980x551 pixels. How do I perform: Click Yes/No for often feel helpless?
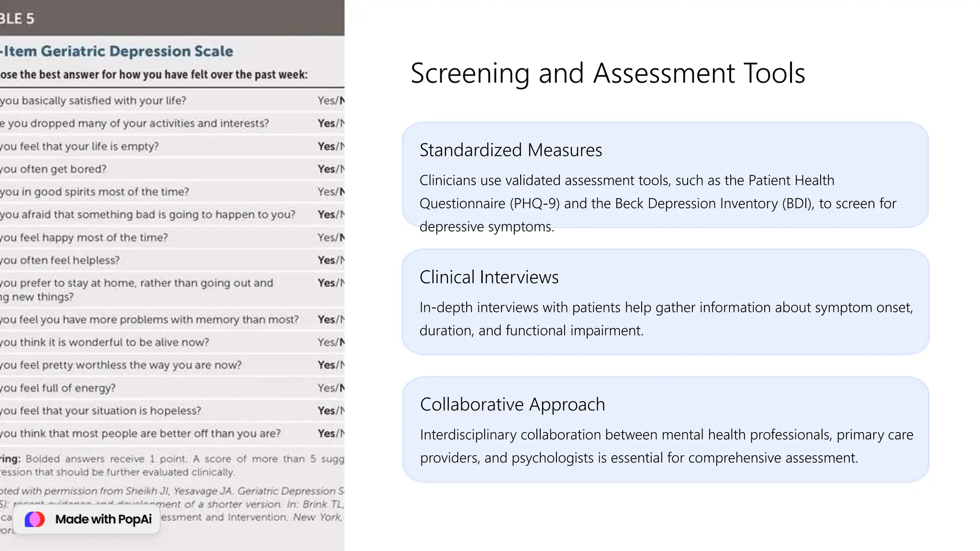(x=331, y=260)
